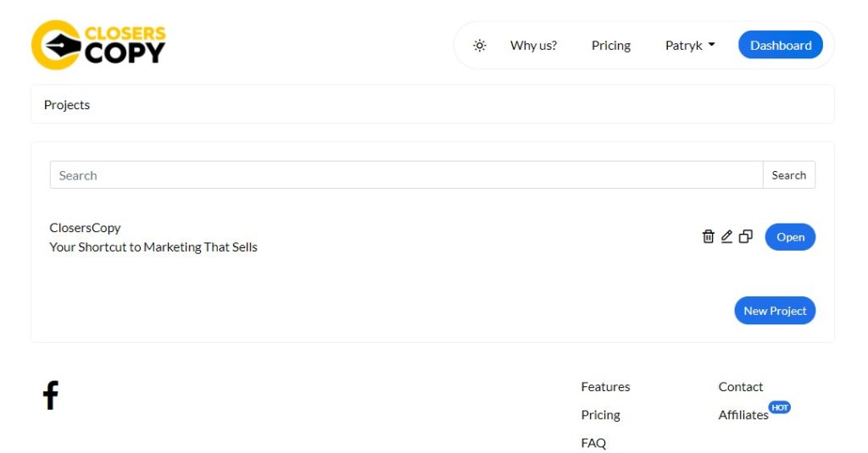
Task: Select the ClosersCopy project title
Action: (85, 228)
